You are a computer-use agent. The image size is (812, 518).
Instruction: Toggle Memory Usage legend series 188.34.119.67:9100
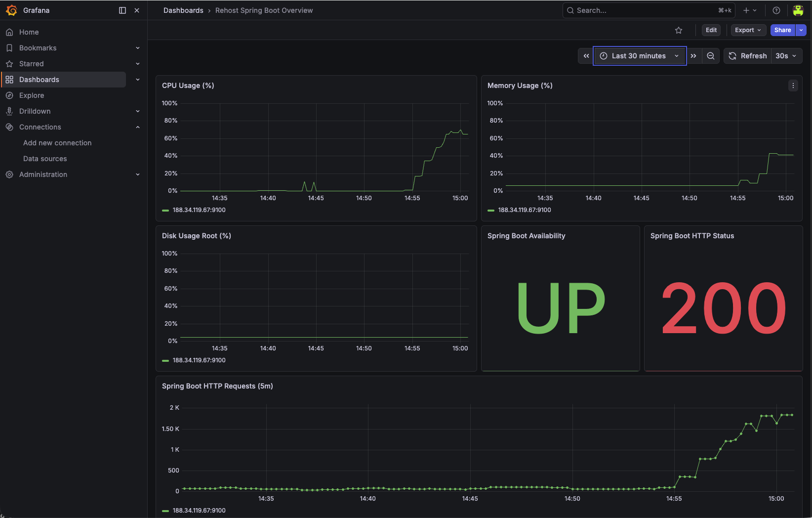[x=525, y=210]
